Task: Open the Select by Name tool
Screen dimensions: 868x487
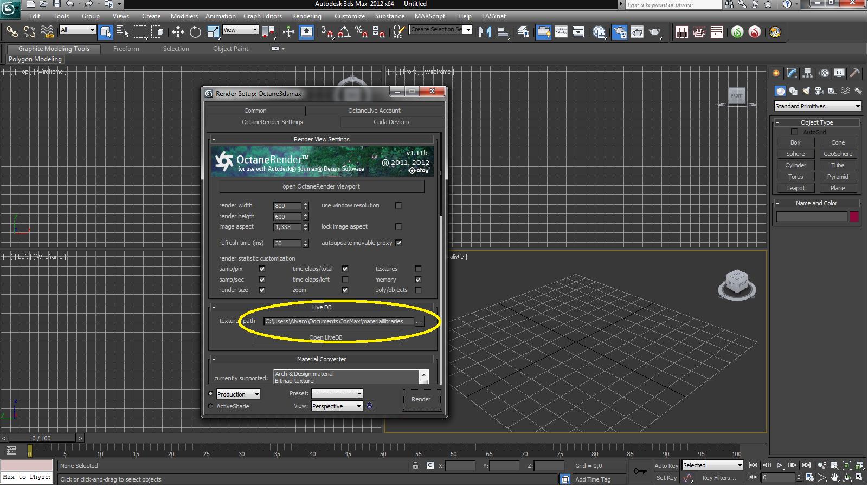Action: (x=123, y=32)
